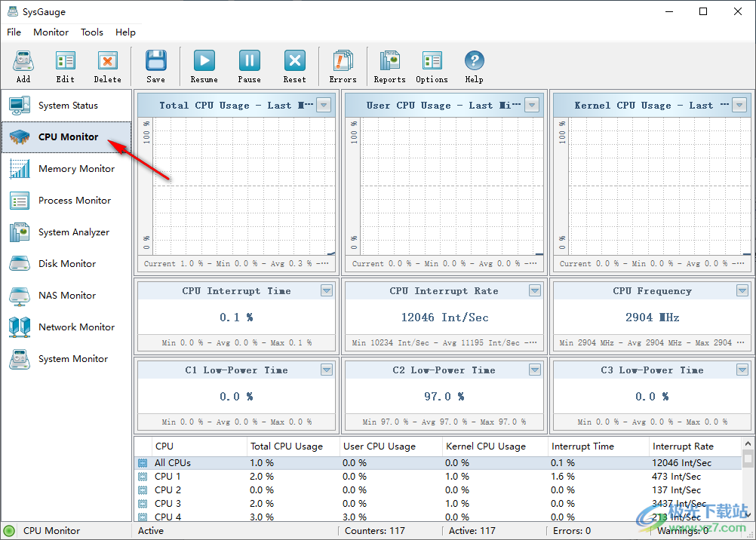The height and width of the screenshot is (540, 756).
Task: Open NAS Monitor in the sidebar
Action: (66, 296)
